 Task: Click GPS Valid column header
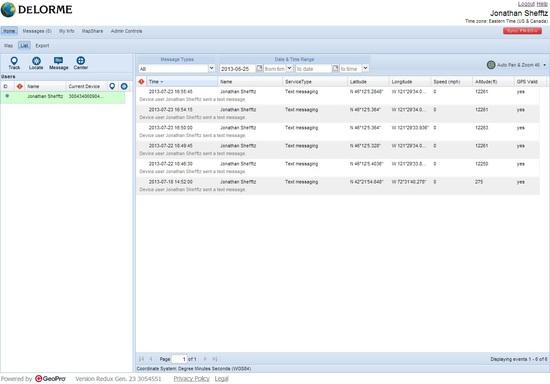(530, 82)
